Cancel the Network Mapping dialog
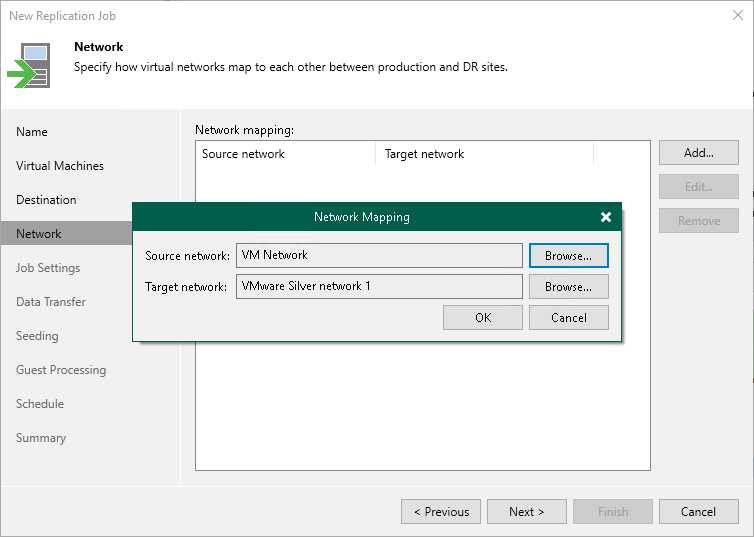754x537 pixels. [x=568, y=318]
